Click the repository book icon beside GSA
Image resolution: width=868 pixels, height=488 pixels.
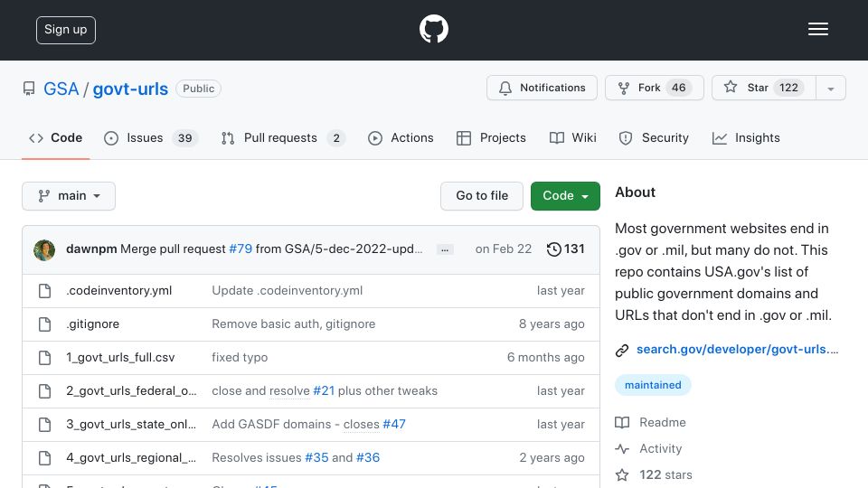[29, 89]
